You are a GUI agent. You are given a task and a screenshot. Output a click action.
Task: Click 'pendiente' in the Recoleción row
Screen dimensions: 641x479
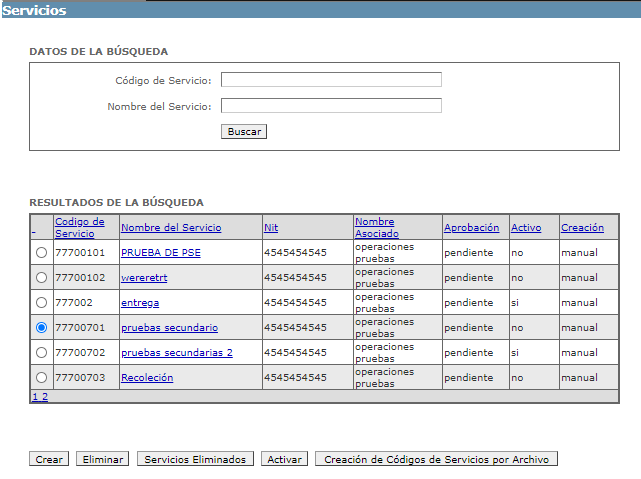pos(468,378)
